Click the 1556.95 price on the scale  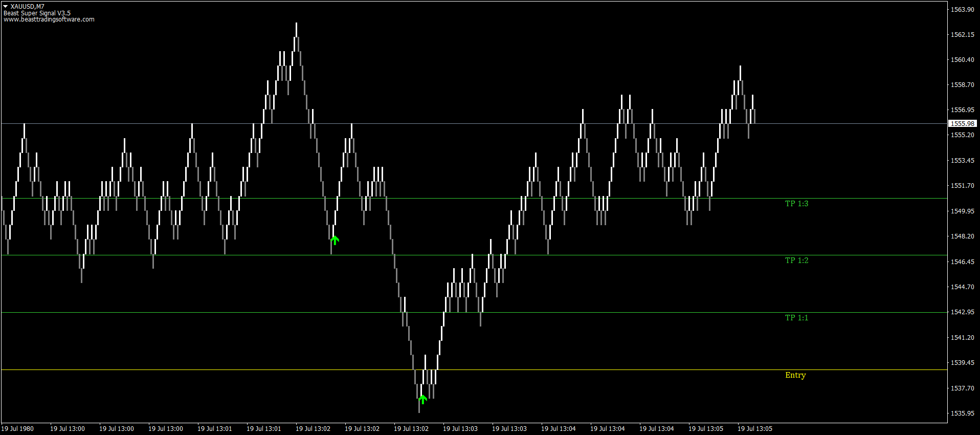point(963,110)
